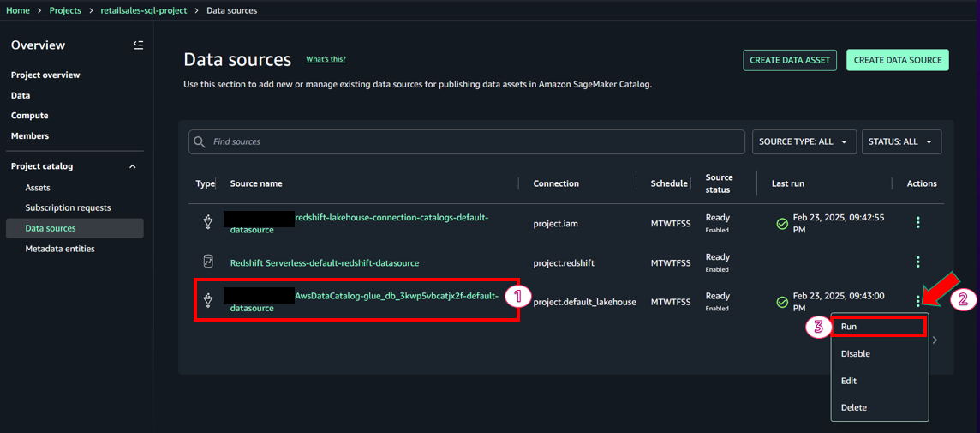The height and width of the screenshot is (433, 980).
Task: Go to next page chevron
Action: pyautogui.click(x=935, y=340)
